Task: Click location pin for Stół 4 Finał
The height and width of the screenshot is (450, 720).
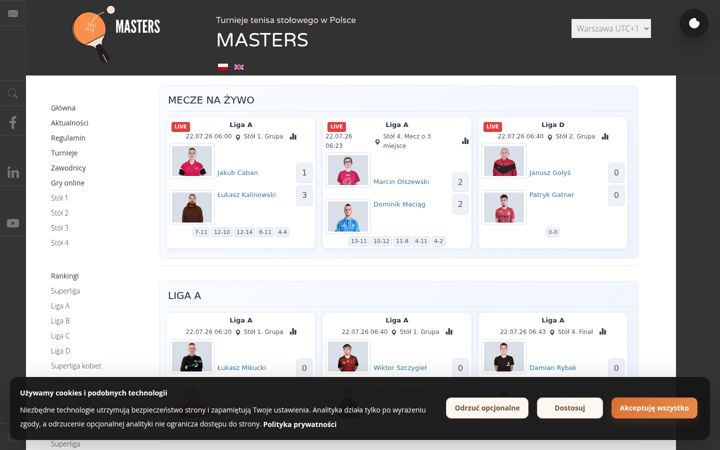Action: [x=552, y=332]
